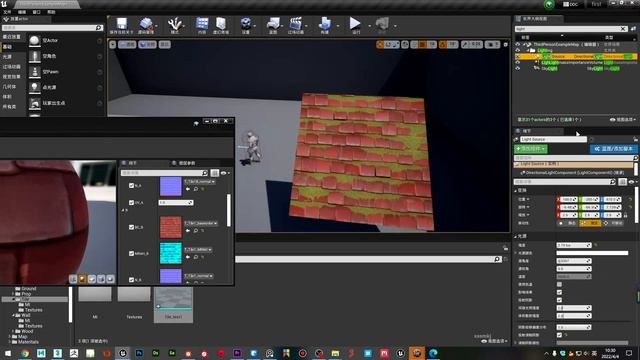Hide LightmassImportanceVolume in outliner
This screenshot has height=360, width=640.
[518, 62]
